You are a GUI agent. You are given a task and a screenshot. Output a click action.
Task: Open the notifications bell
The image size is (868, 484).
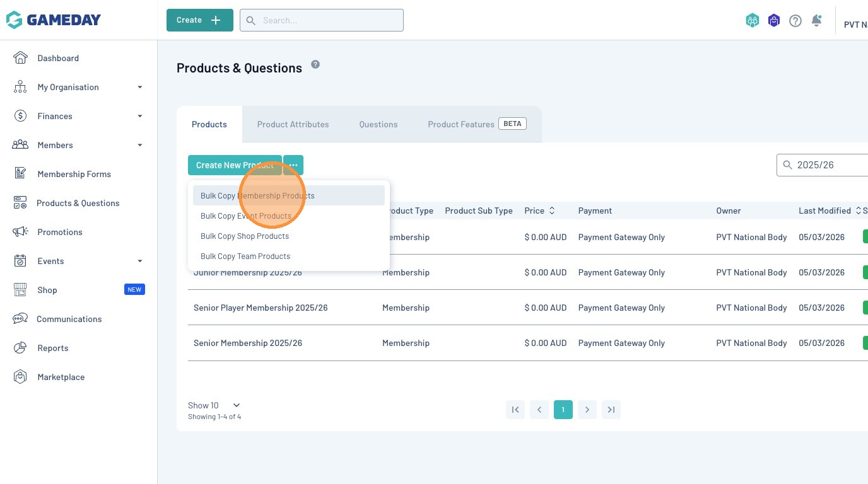816,20
